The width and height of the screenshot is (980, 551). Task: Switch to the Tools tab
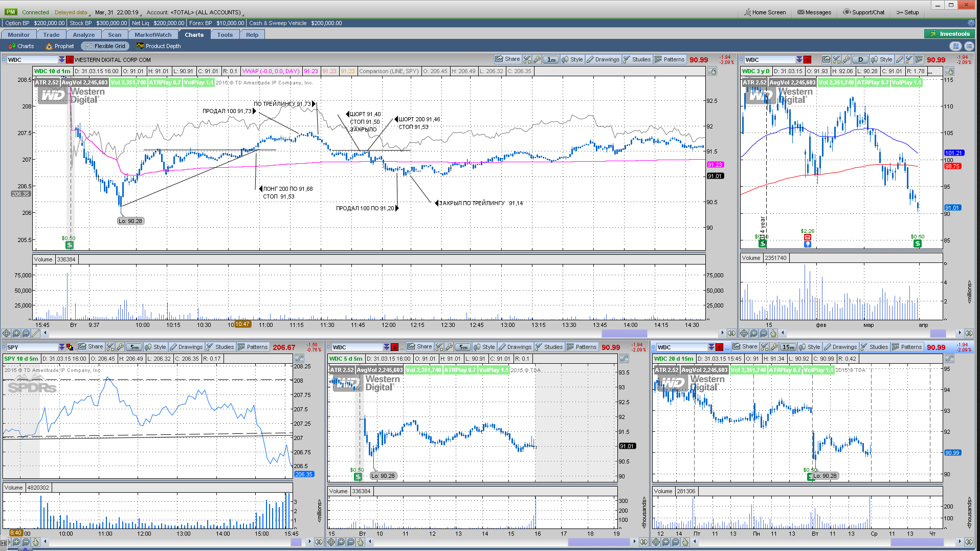225,35
